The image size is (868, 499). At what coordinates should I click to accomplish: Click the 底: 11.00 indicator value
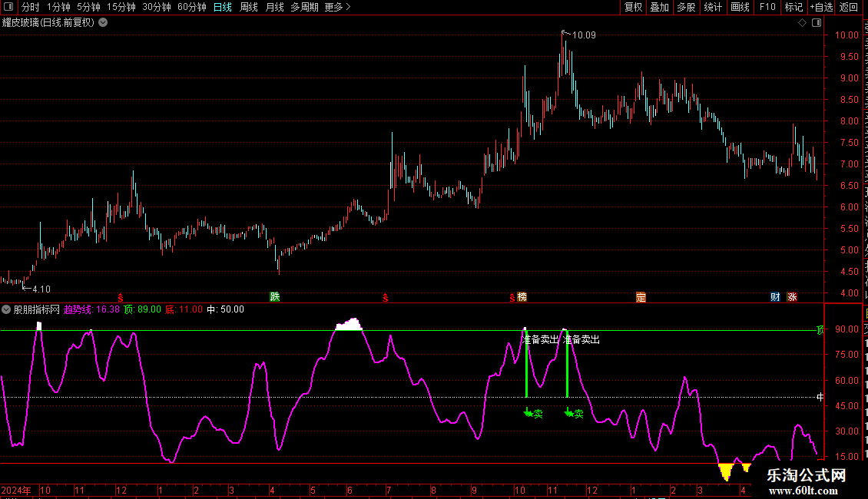tap(184, 309)
